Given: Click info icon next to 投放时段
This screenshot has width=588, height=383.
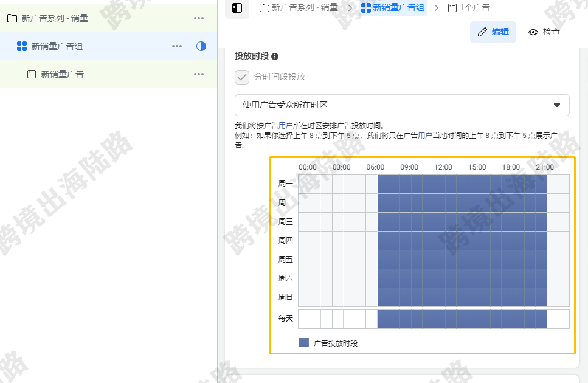Looking at the screenshot, I should pos(275,57).
